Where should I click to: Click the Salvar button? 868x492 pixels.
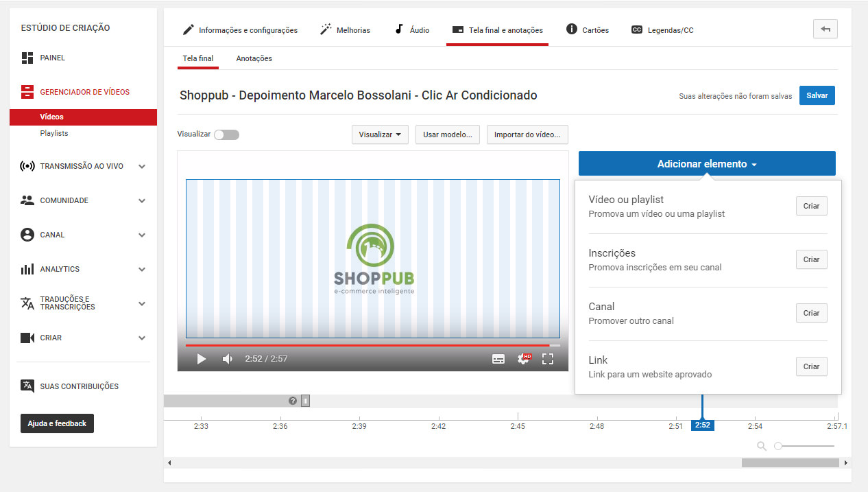point(817,95)
